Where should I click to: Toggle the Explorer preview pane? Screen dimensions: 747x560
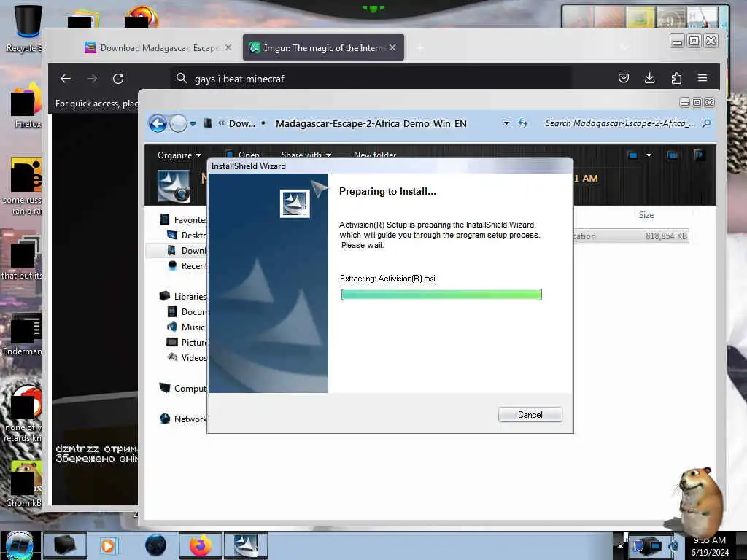[672, 155]
